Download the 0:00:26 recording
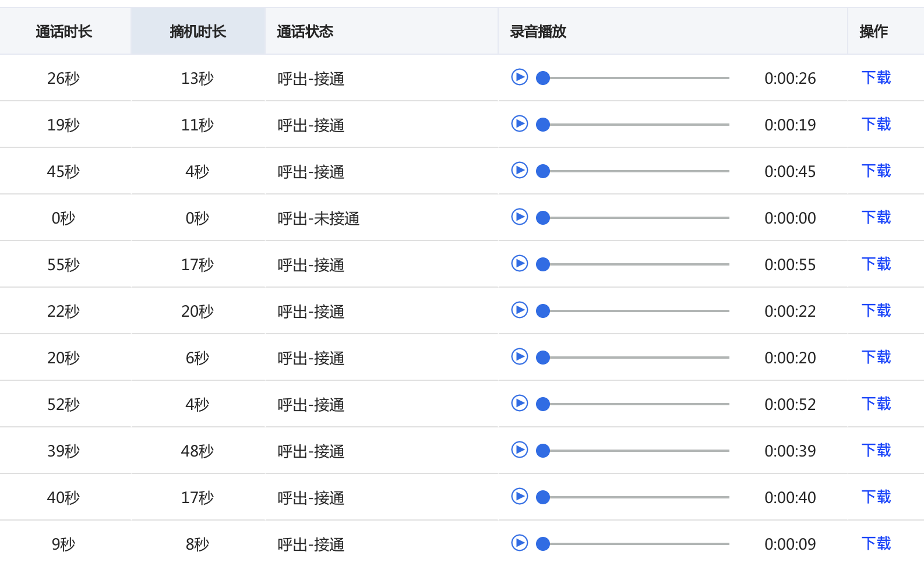 point(876,77)
